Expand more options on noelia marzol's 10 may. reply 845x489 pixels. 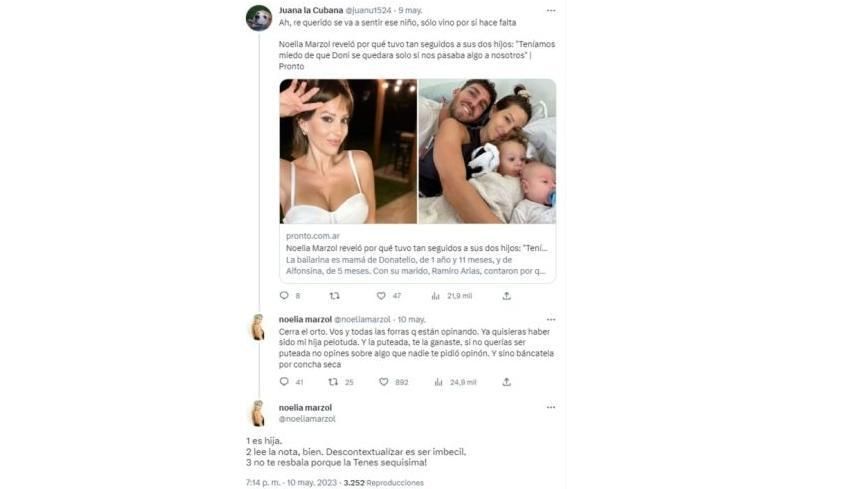(x=549, y=319)
